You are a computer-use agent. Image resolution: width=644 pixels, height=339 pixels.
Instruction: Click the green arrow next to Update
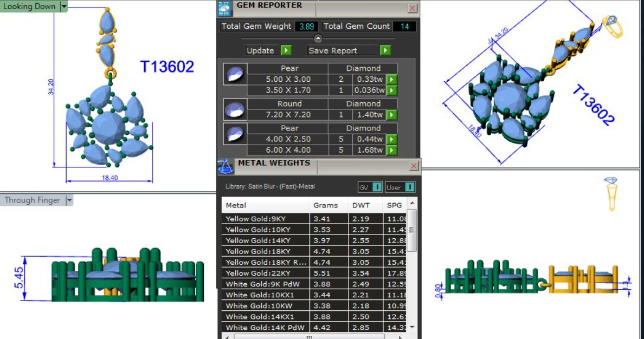[x=286, y=50]
